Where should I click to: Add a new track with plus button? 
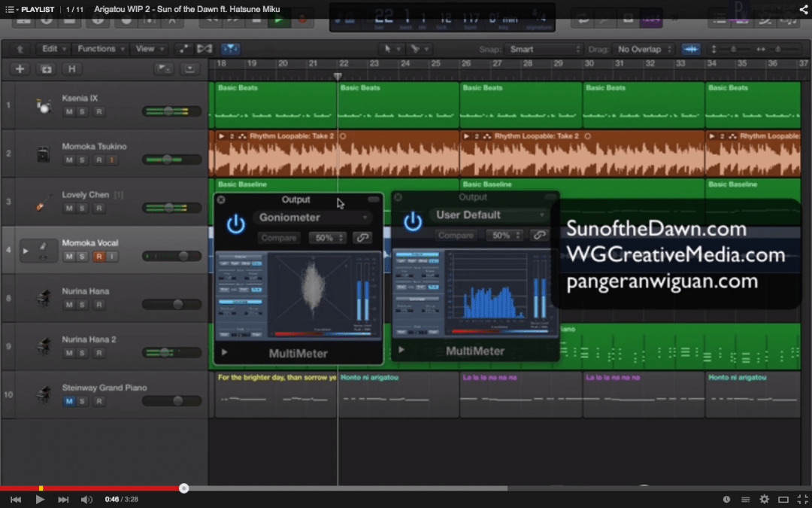click(20, 69)
